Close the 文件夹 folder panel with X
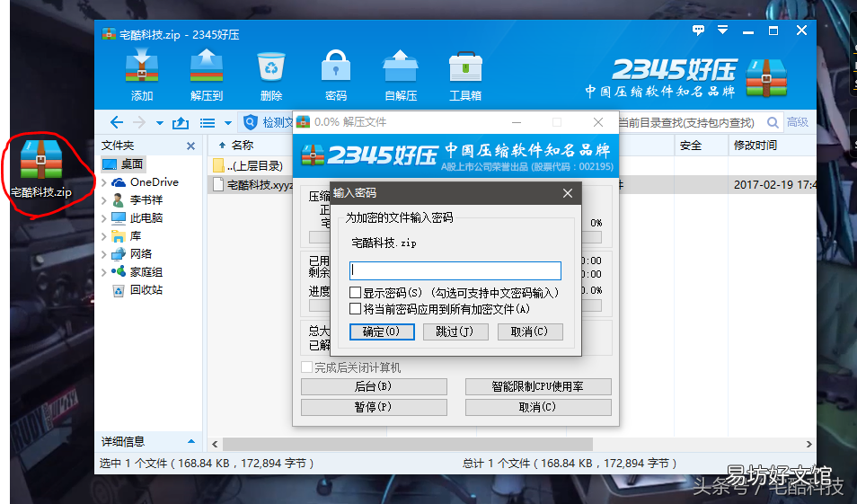This screenshot has height=504, width=857. [x=190, y=146]
